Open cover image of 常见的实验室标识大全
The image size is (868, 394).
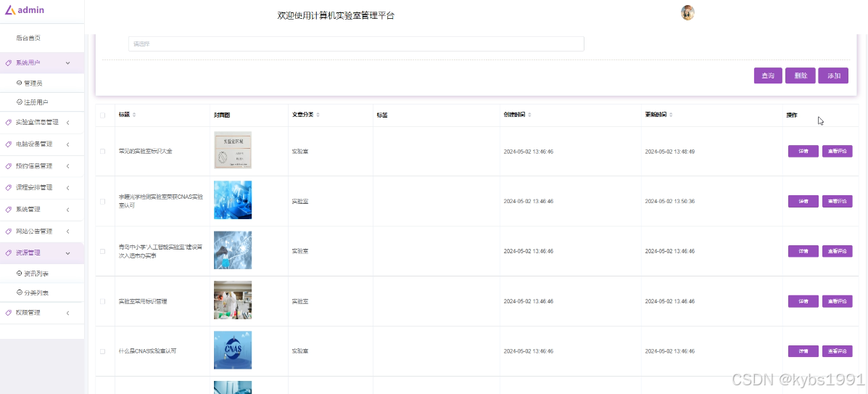[x=233, y=150]
